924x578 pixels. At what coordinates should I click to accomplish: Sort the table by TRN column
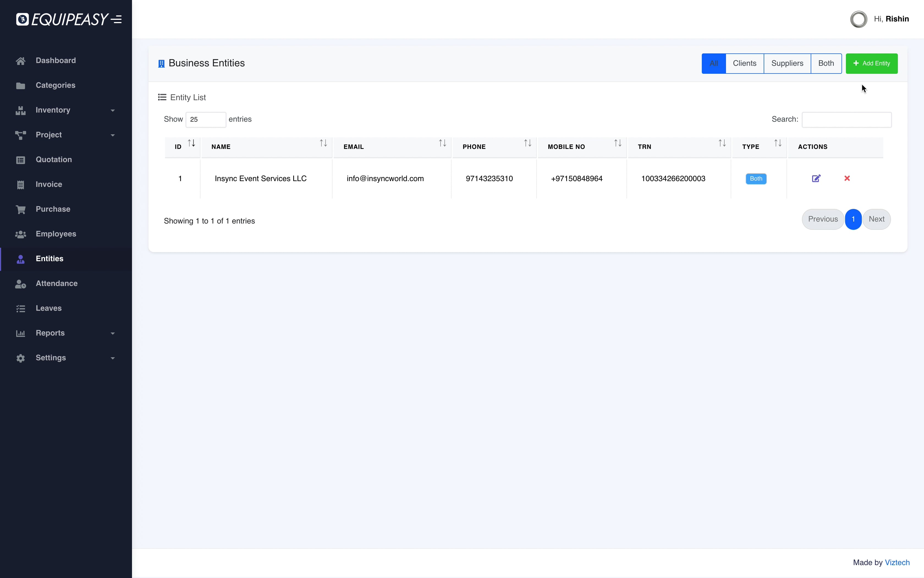[x=679, y=147]
